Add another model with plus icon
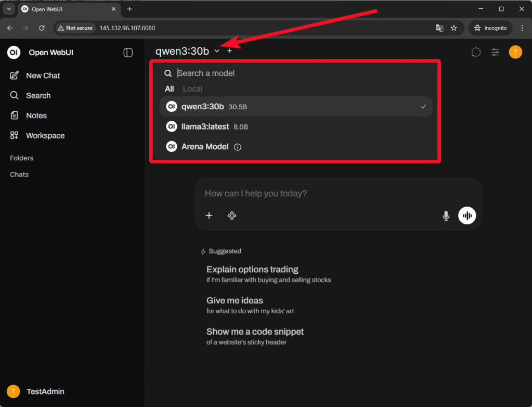532x407 pixels. click(229, 50)
